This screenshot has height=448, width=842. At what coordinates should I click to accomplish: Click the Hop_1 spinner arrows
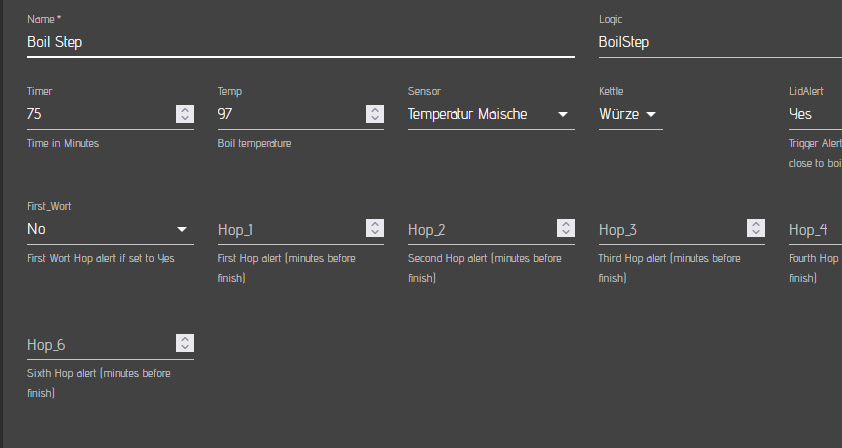[375, 229]
